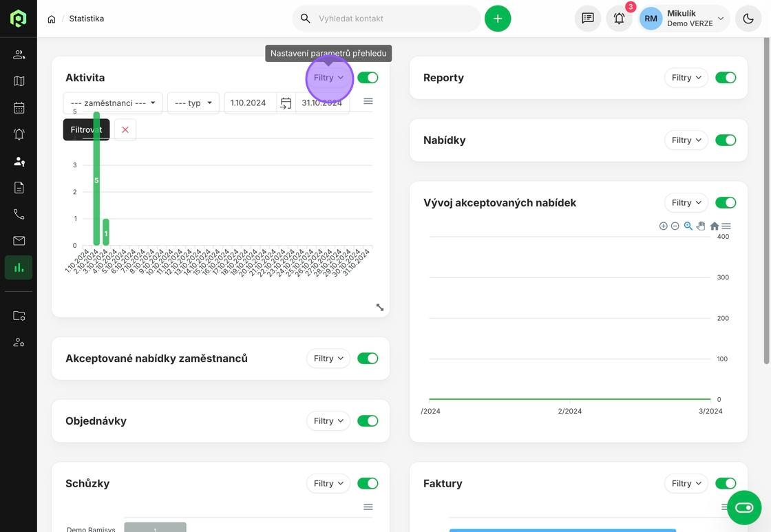This screenshot has height=532, width=771.
Task: Click the page vertical scrollbar
Action: (766, 201)
